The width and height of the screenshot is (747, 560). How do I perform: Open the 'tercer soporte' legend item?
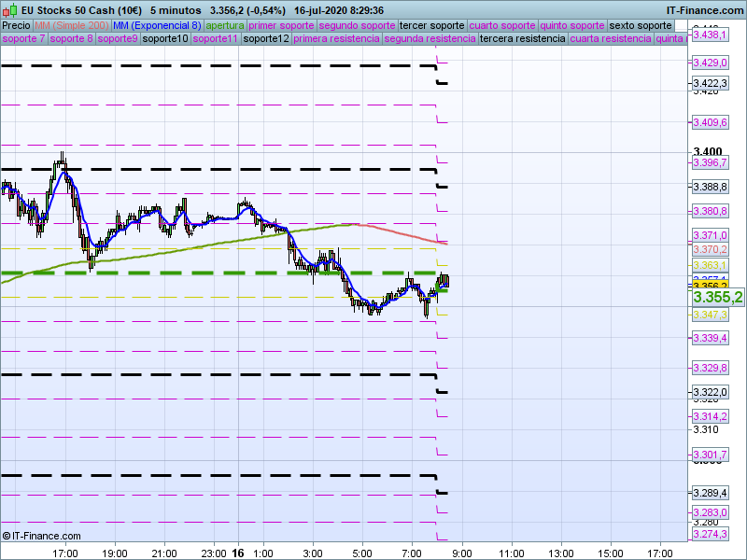point(431,25)
